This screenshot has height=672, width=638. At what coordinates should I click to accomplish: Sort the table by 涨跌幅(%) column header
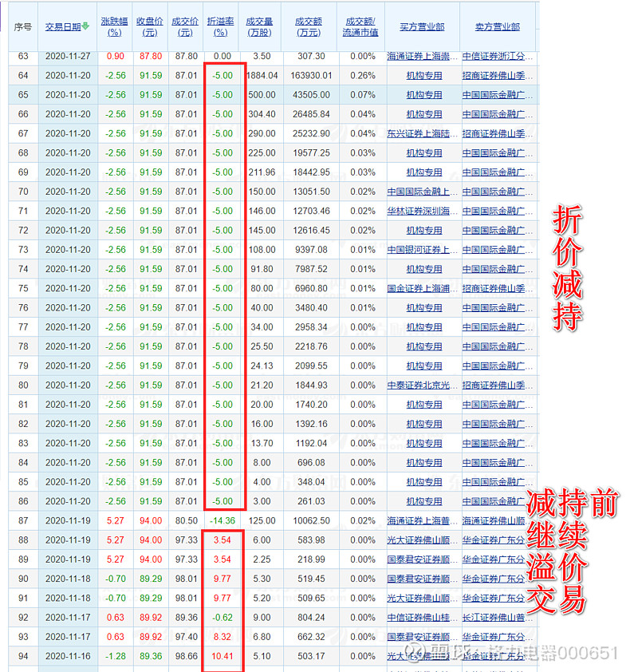(115, 25)
